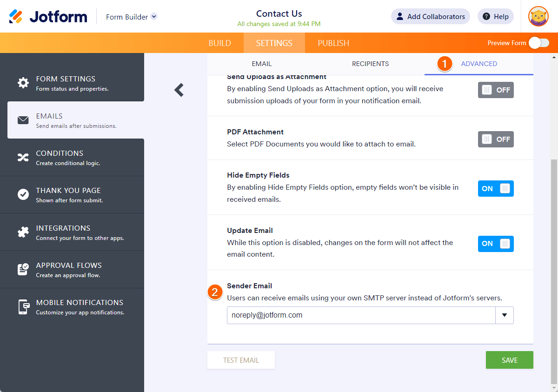Click the Approval Flows icon
The width and height of the screenshot is (558, 392).
[x=23, y=269]
